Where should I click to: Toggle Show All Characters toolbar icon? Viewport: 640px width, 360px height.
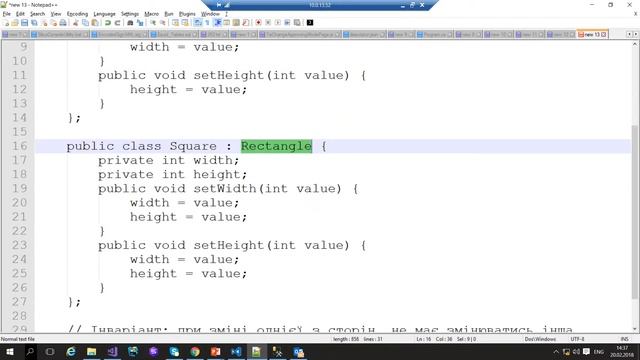pyautogui.click(x=207, y=23)
